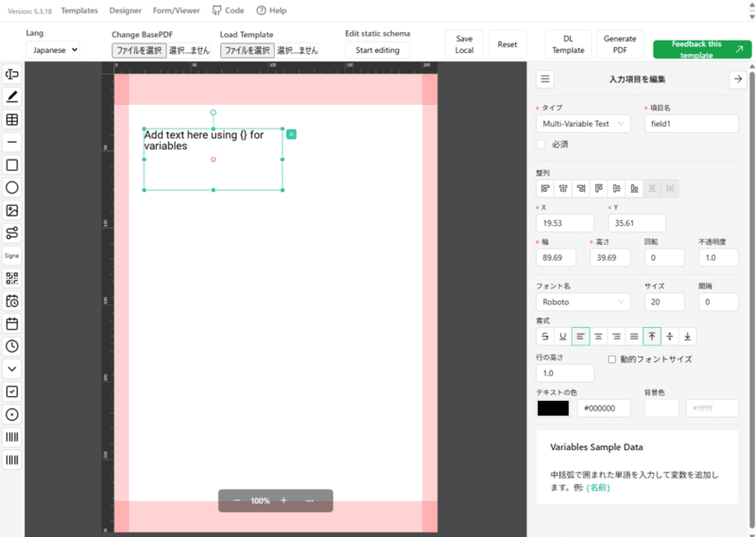Select the Rectangle shape tool
756x537 pixels.
point(12,165)
